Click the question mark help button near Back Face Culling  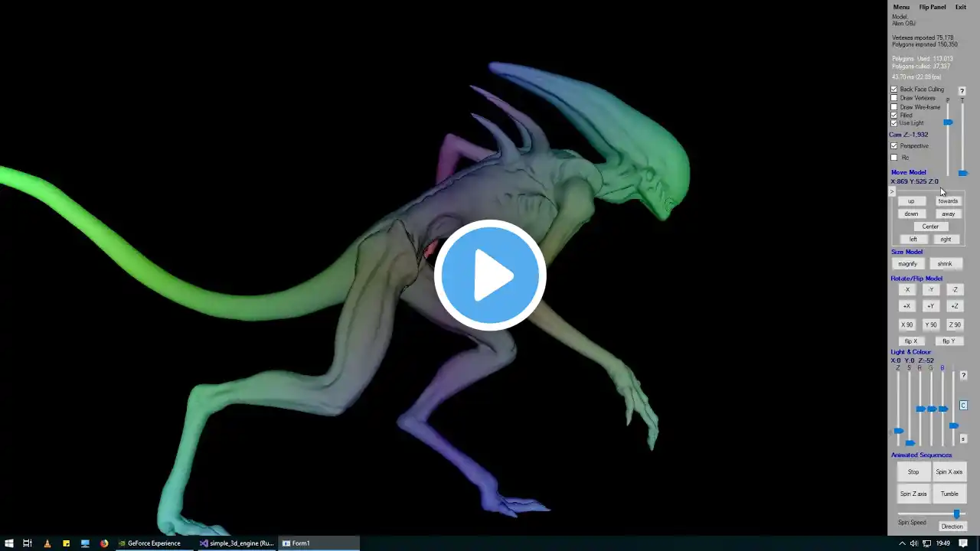tap(962, 91)
